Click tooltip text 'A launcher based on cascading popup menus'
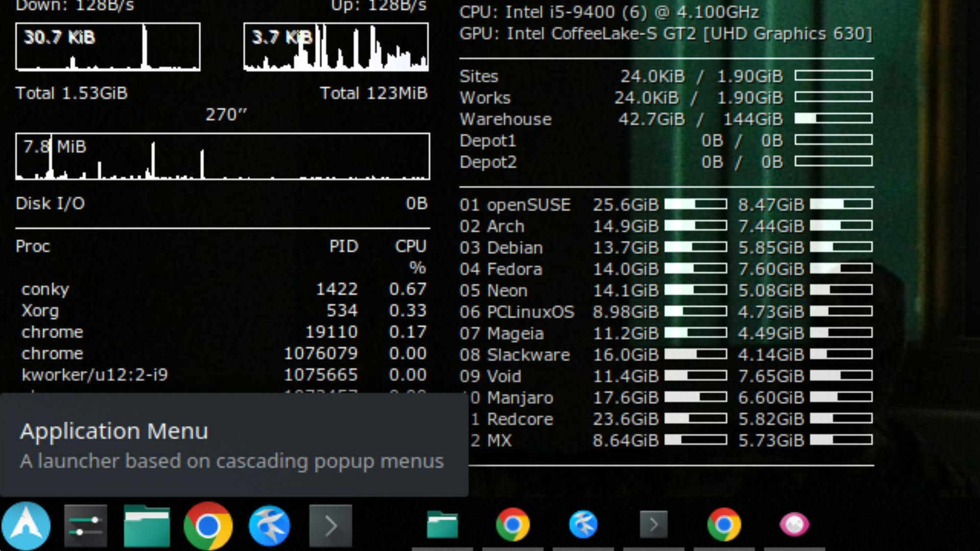The height and width of the screenshot is (551, 980). 232,461
